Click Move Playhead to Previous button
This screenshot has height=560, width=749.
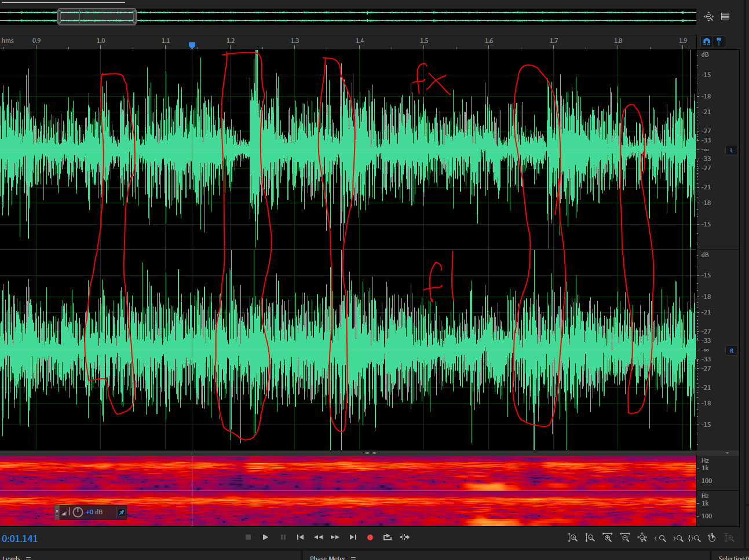pos(300,537)
